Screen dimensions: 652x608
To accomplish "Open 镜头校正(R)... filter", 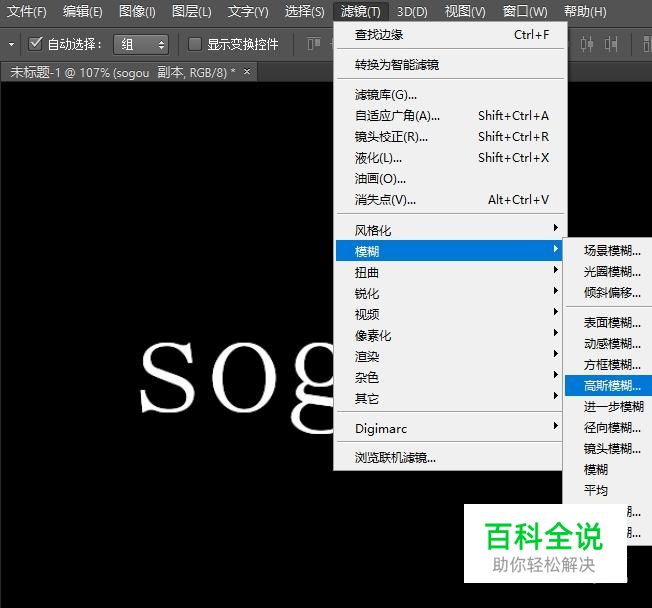I will click(449, 137).
